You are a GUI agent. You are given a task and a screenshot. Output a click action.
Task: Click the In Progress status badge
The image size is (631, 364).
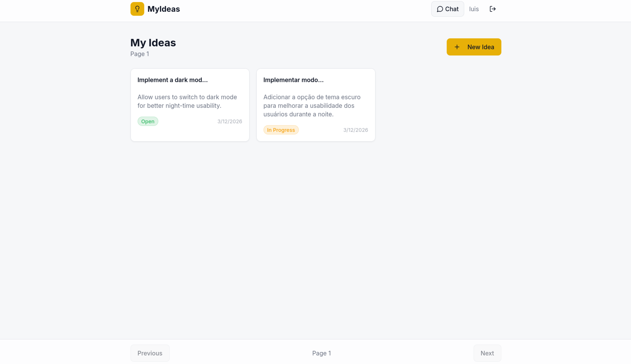click(x=281, y=130)
